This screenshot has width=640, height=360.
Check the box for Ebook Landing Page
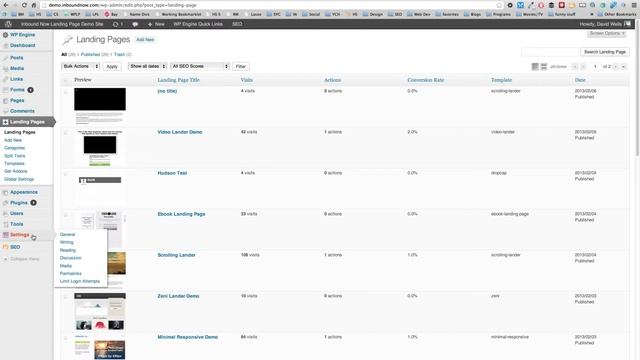(65, 215)
